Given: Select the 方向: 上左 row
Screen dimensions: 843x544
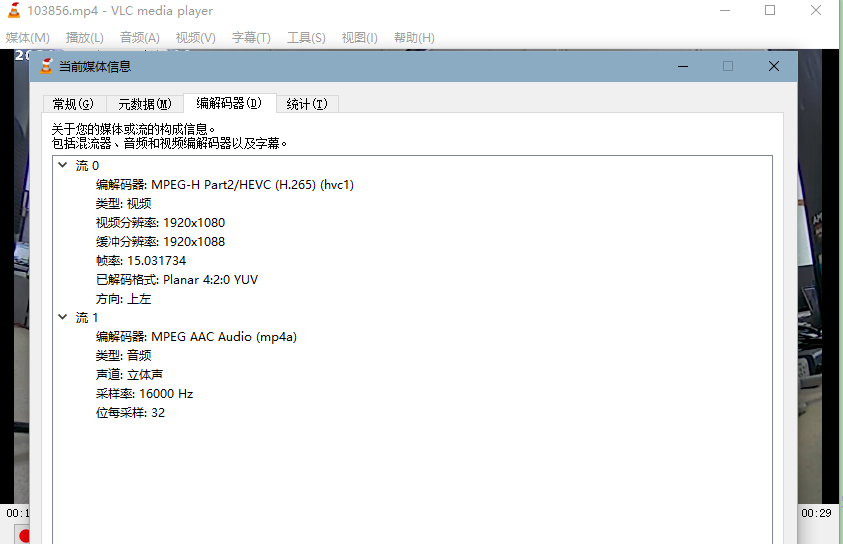Looking at the screenshot, I should pos(124,299).
